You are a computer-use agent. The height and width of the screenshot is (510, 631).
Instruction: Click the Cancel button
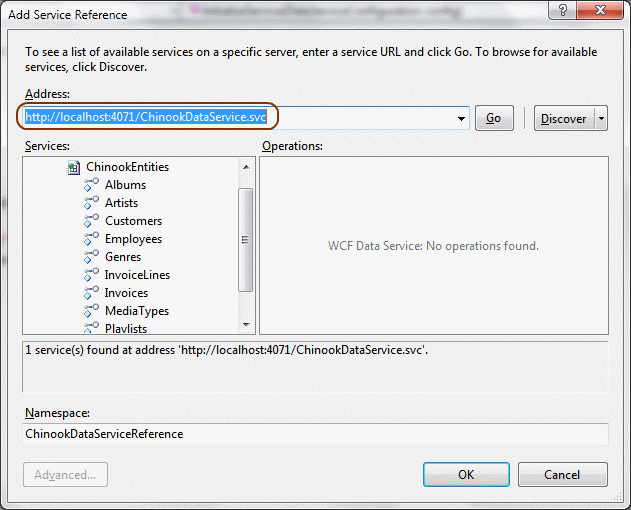tap(562, 475)
